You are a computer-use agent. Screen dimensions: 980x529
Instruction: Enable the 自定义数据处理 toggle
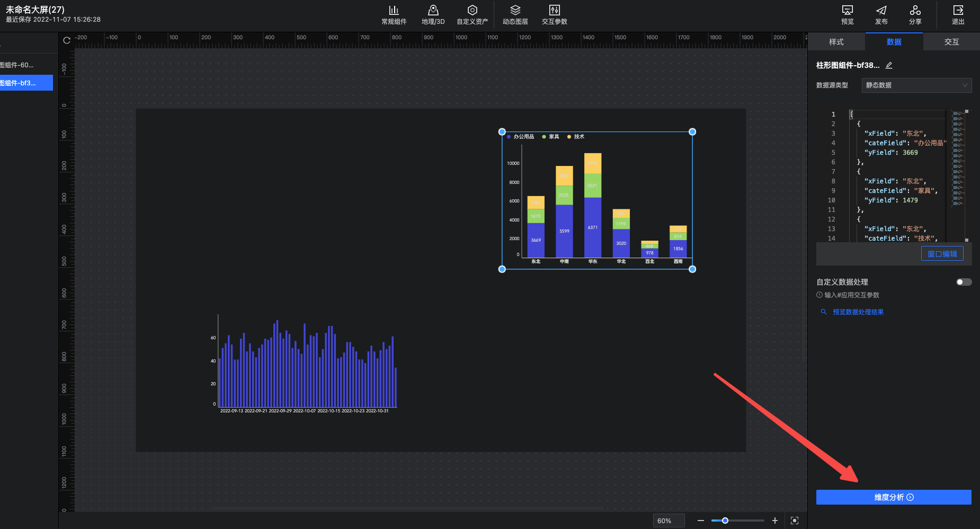(964, 282)
